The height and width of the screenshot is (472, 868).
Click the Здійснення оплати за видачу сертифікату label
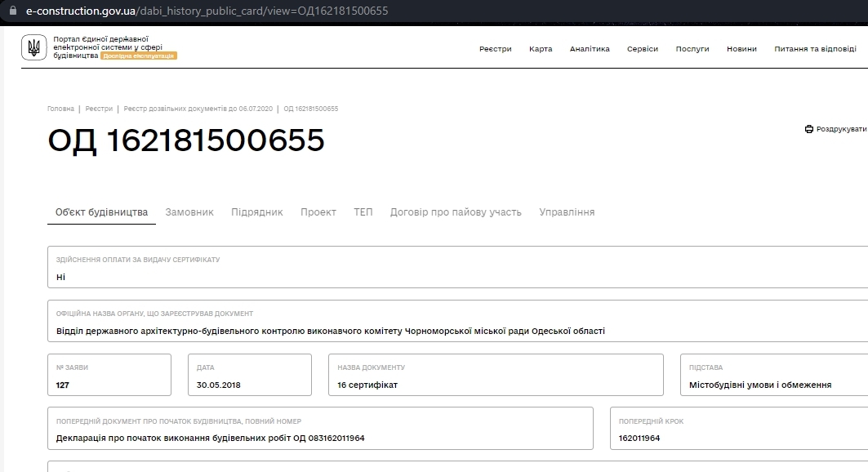(138, 260)
